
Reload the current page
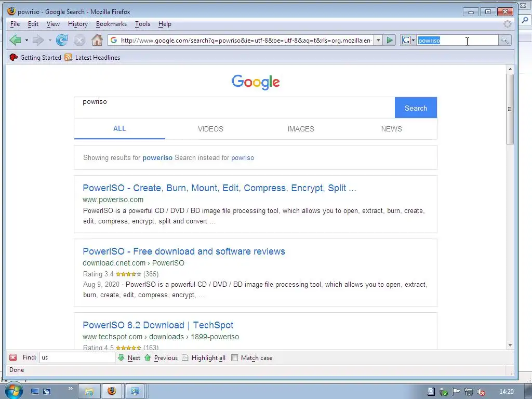point(62,41)
